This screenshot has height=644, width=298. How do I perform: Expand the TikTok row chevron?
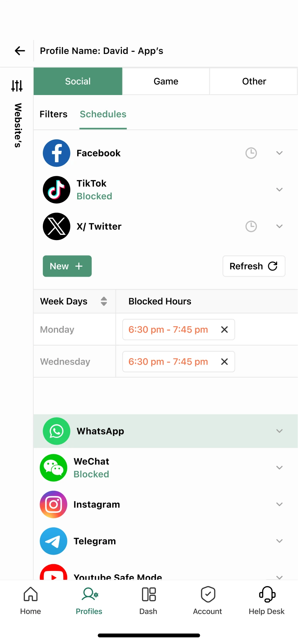click(x=280, y=190)
